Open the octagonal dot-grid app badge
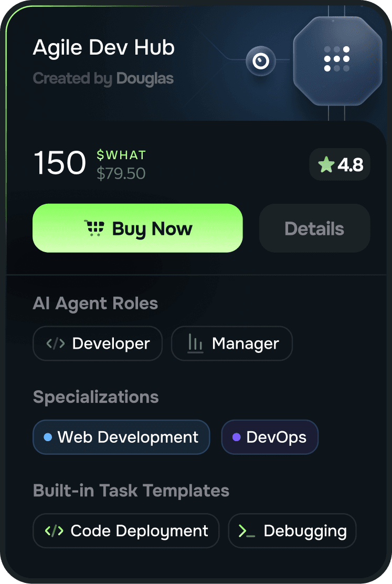The height and width of the screenshot is (584, 392). (x=337, y=60)
